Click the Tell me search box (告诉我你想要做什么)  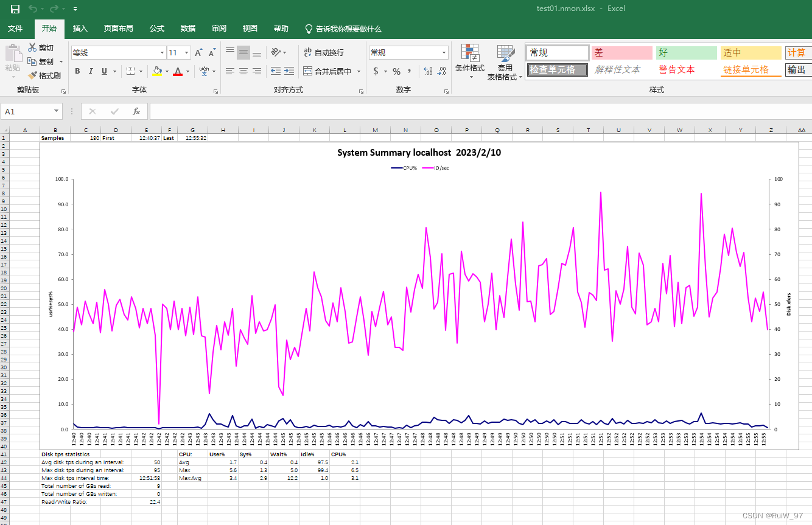pyautogui.click(x=343, y=29)
